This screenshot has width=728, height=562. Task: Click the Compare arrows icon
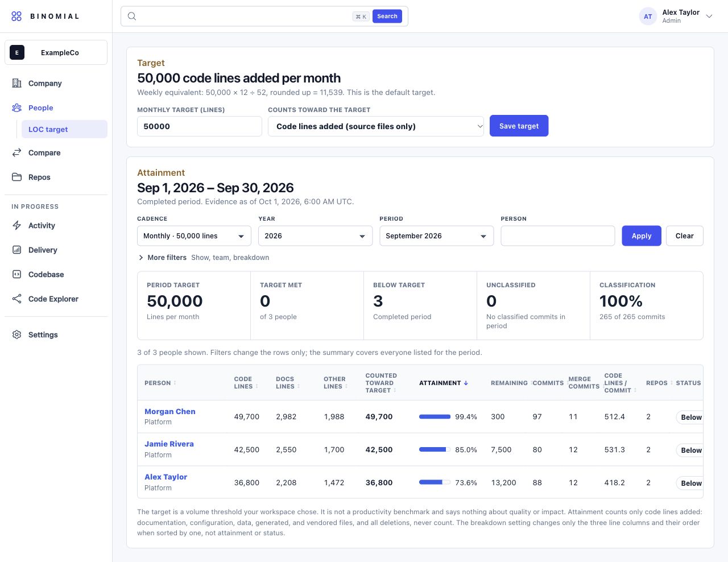click(x=17, y=152)
